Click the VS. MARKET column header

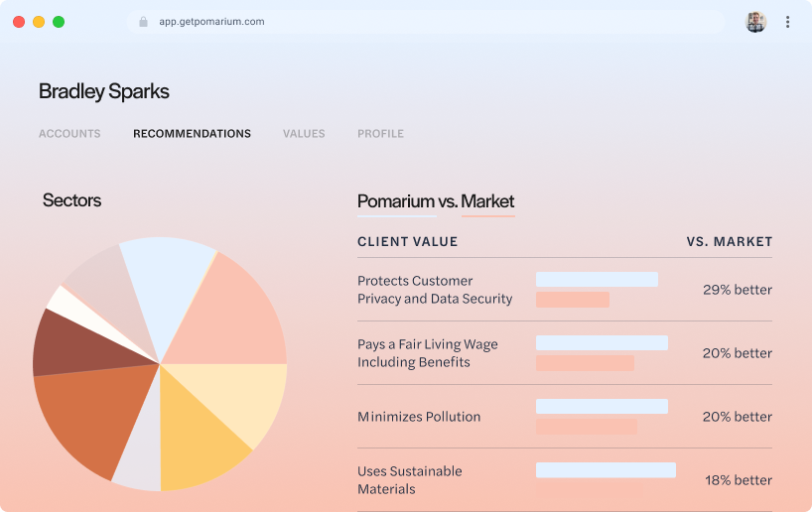click(730, 242)
